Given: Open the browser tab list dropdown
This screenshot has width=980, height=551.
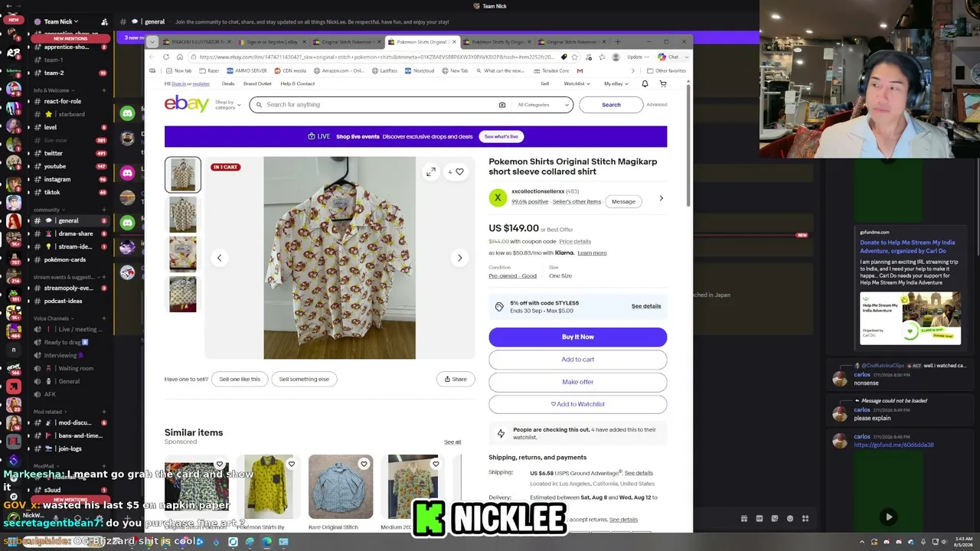Looking at the screenshot, I should pyautogui.click(x=152, y=41).
